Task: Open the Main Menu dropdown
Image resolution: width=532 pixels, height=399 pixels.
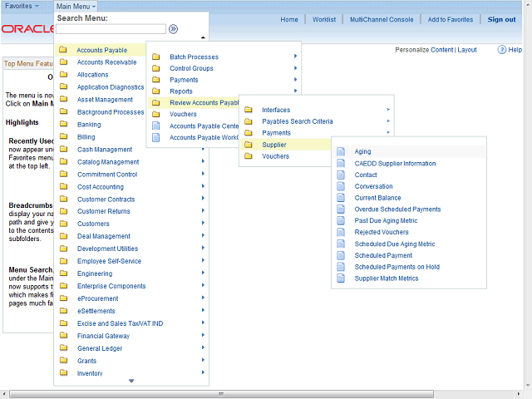Action: click(76, 6)
